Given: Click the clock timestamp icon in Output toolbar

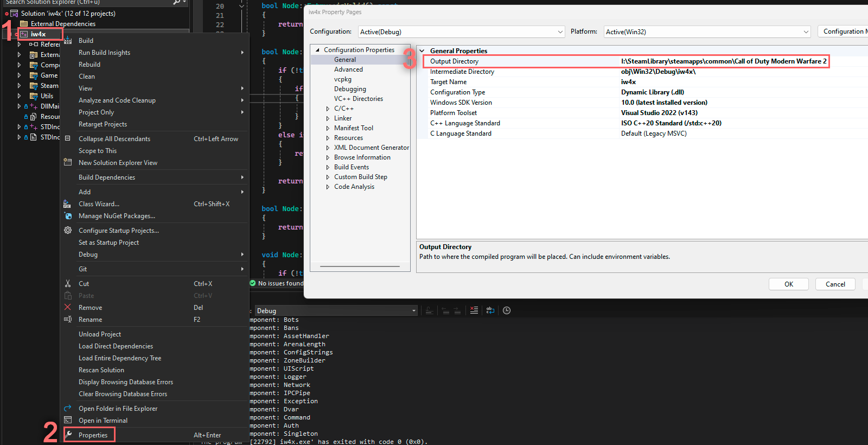Looking at the screenshot, I should 507,310.
